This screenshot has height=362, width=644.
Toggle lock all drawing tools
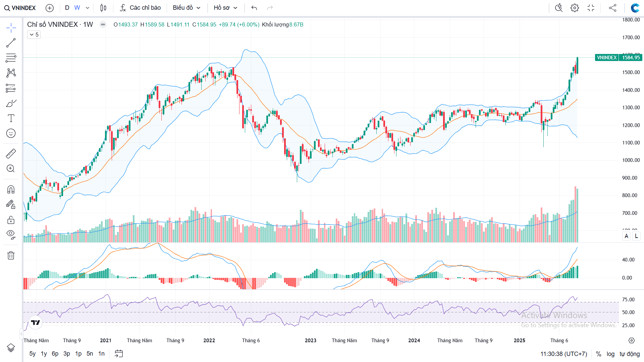11,220
